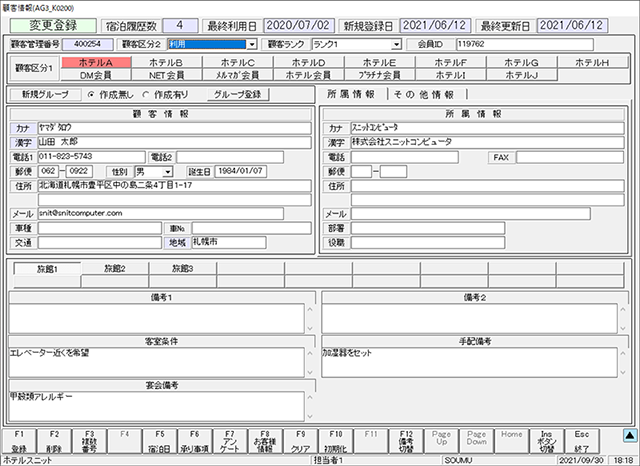Toggle the ホテル会員 category
The height and width of the screenshot is (466, 640).
[x=309, y=75]
